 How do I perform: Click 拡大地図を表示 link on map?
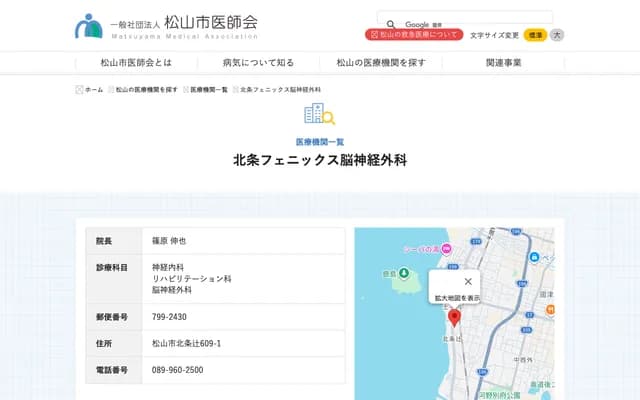456,298
